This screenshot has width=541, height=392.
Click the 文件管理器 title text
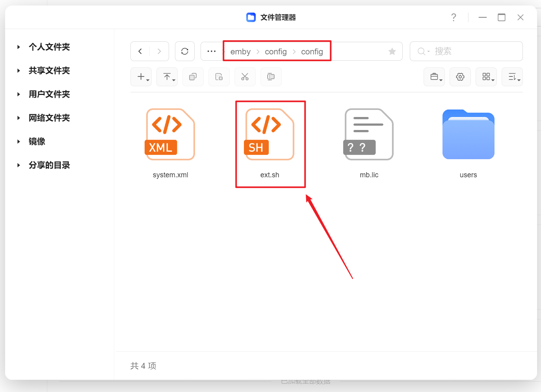[x=278, y=17]
